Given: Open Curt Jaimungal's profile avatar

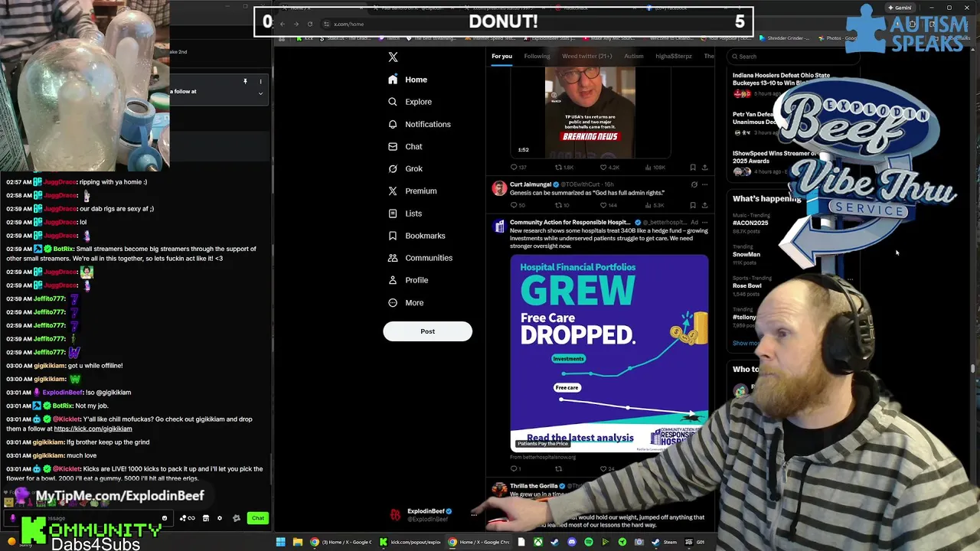Looking at the screenshot, I should click(499, 188).
